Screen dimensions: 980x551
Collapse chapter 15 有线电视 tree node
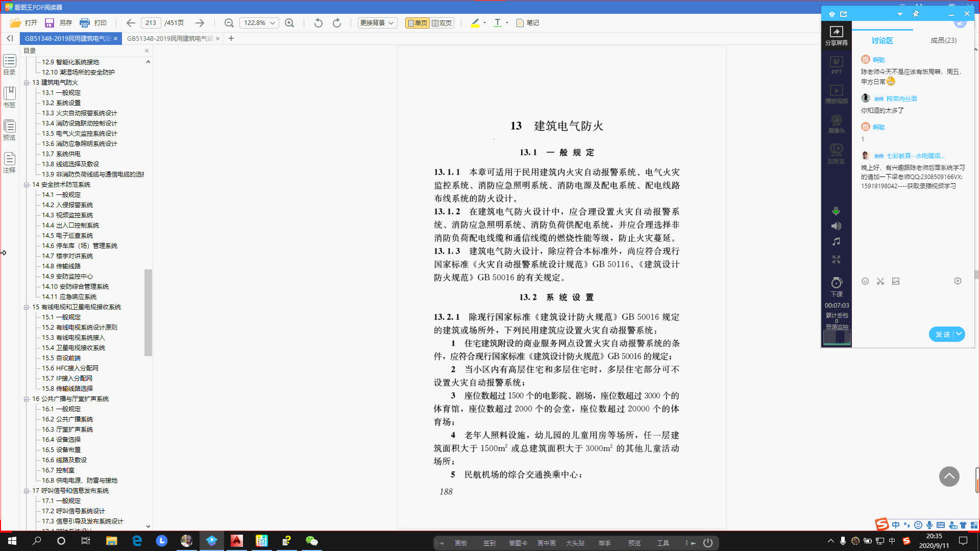click(26, 307)
